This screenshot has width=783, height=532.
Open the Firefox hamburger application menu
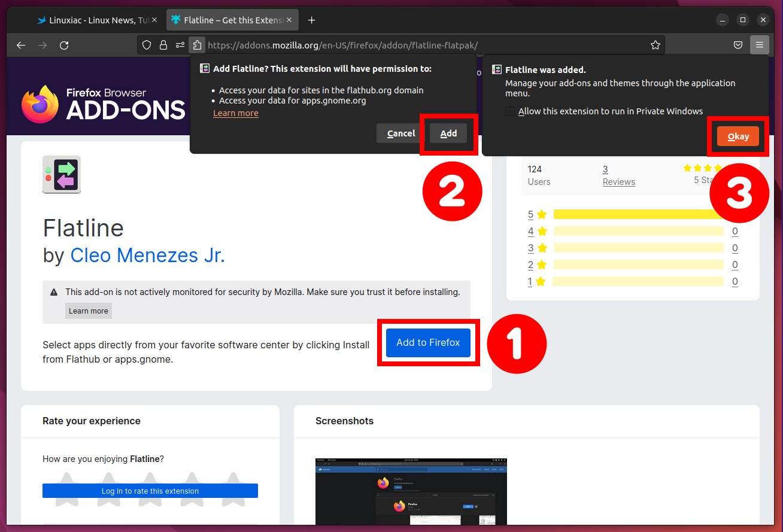click(x=759, y=45)
